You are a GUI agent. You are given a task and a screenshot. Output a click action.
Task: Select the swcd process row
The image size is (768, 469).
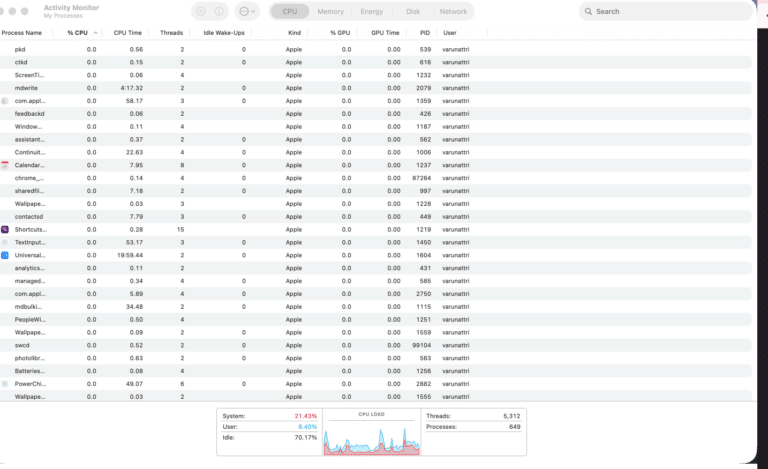pos(376,345)
